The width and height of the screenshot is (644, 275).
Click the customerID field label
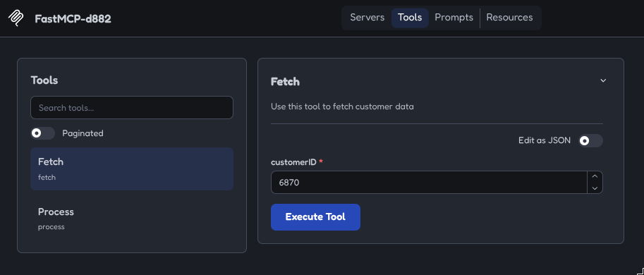point(293,162)
